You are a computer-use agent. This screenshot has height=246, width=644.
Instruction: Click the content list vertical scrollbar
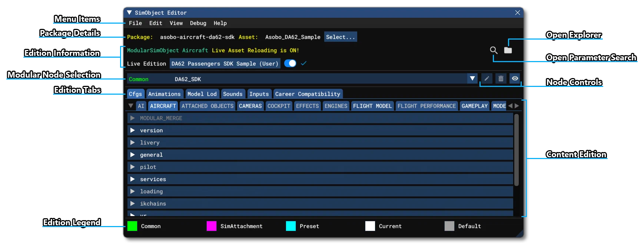click(x=517, y=150)
